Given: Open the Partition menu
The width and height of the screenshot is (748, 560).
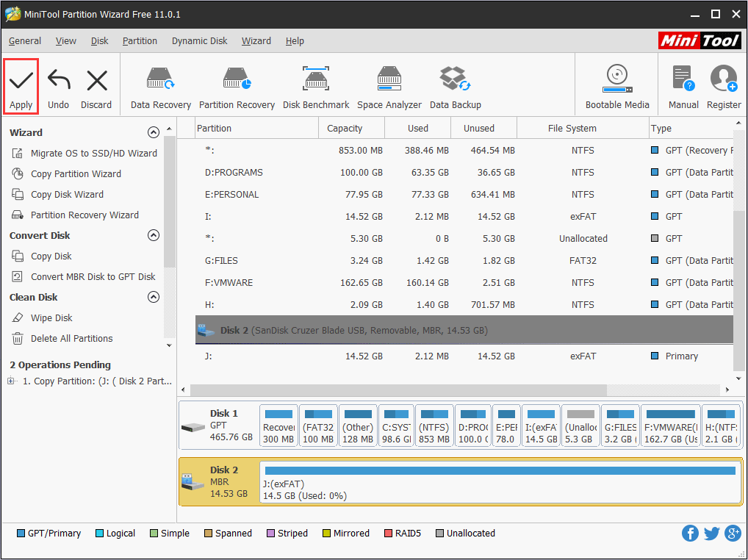Looking at the screenshot, I should pyautogui.click(x=140, y=41).
